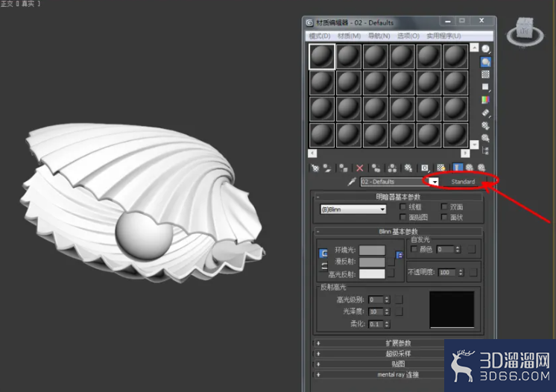Click Put Material to Scene icon
The width and height of the screenshot is (556, 392).
(327, 168)
